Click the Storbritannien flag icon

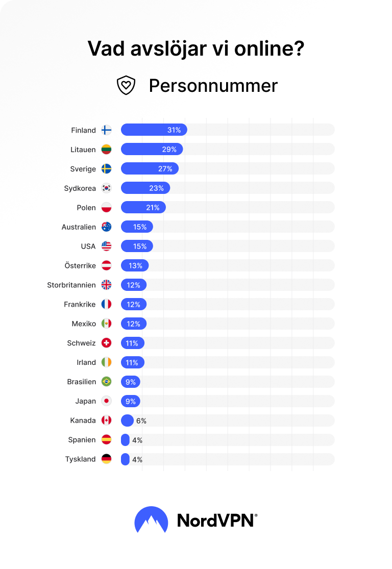[x=106, y=285]
